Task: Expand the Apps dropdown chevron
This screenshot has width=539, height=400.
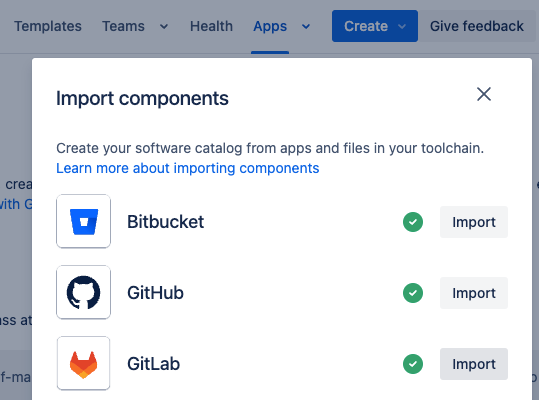Action: (x=306, y=26)
